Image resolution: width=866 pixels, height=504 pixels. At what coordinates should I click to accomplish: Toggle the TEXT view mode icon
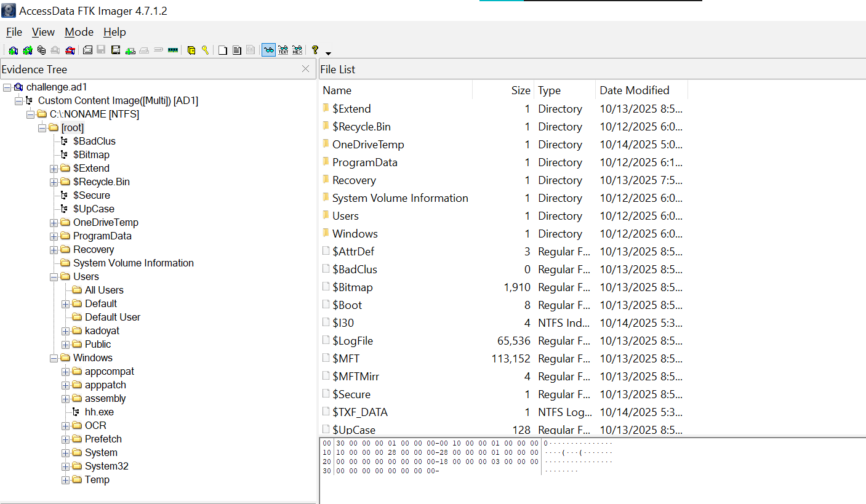coord(283,50)
